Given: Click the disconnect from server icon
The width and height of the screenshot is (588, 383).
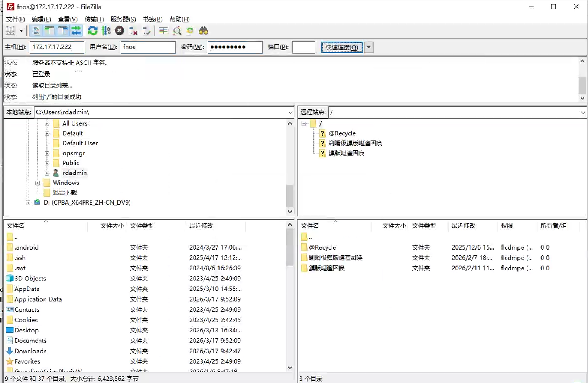Looking at the screenshot, I should 133,31.
